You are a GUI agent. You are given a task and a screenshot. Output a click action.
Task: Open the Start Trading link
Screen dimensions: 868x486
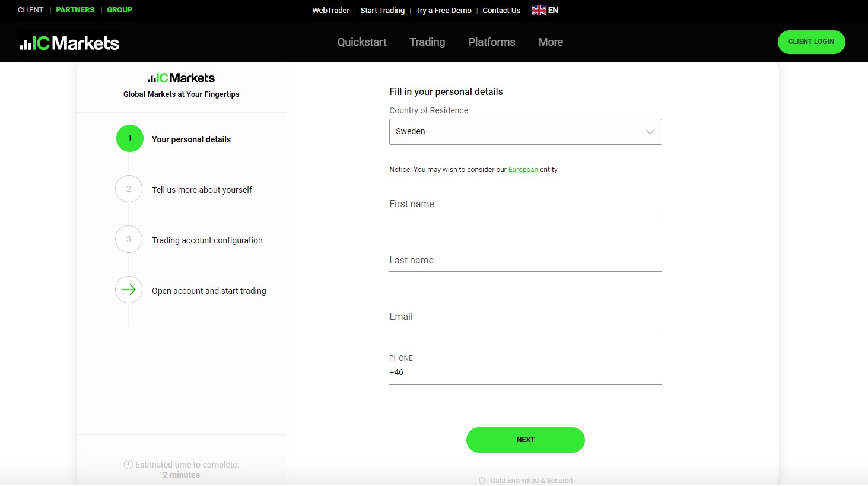tap(382, 11)
